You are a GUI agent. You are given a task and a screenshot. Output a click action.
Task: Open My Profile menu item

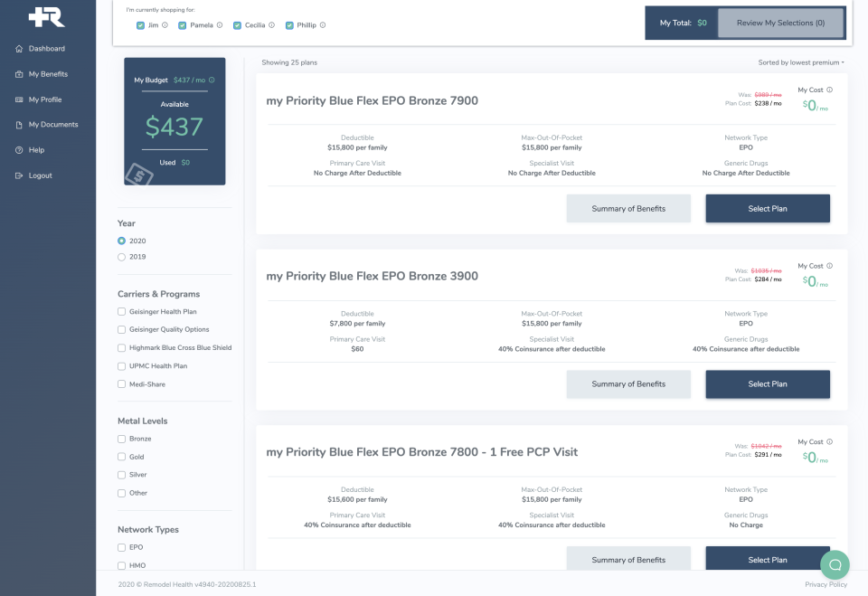click(45, 99)
